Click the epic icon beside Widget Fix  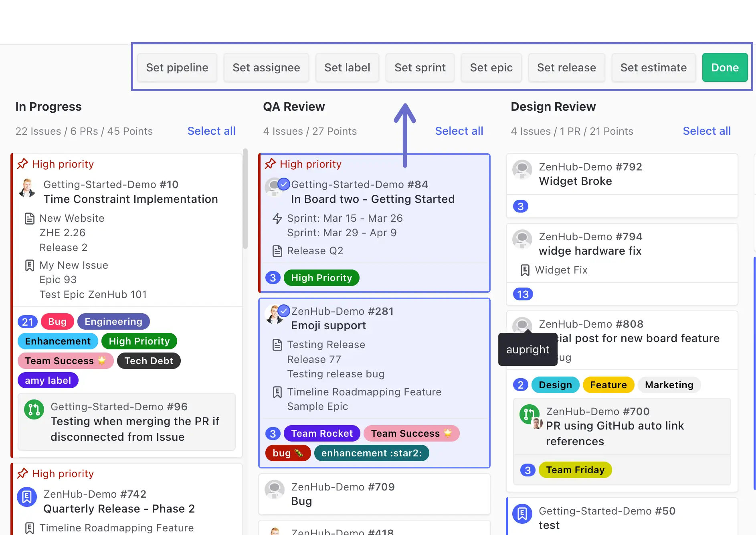pos(525,270)
